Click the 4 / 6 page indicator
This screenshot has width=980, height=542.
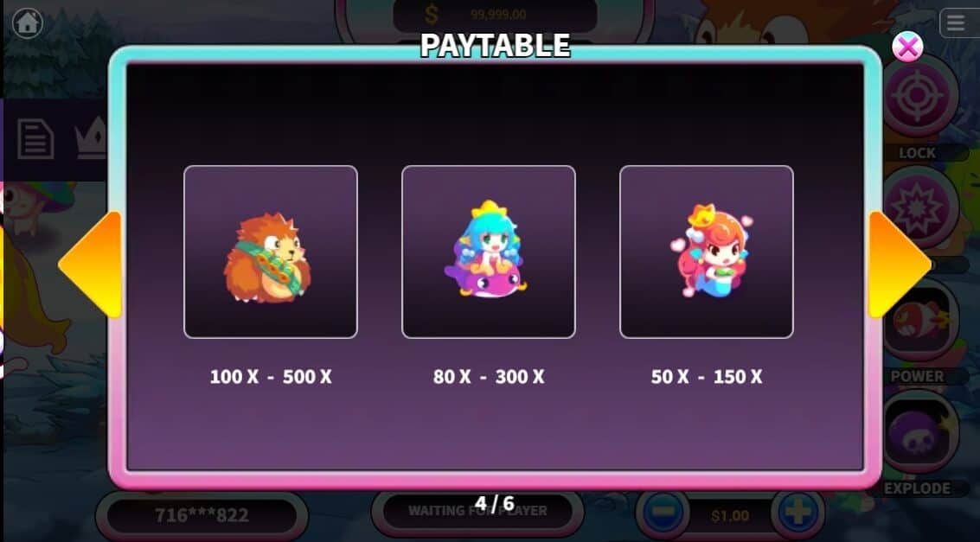pyautogui.click(x=494, y=503)
